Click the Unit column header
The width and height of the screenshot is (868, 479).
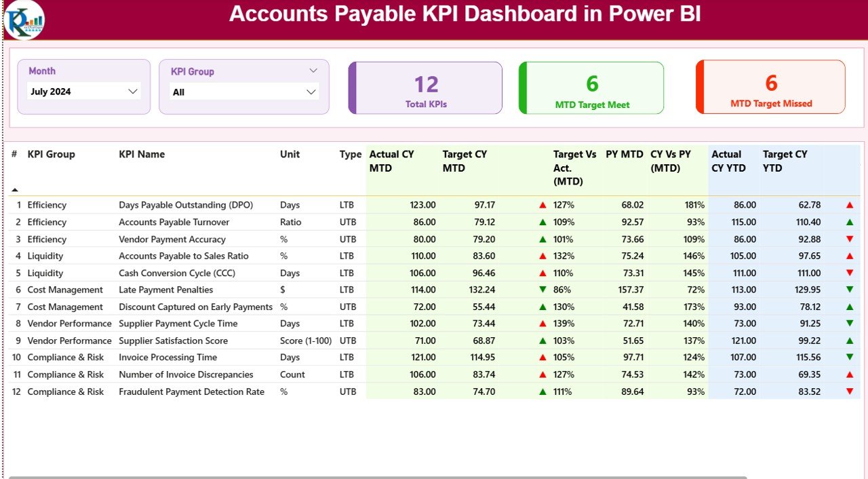click(x=290, y=154)
